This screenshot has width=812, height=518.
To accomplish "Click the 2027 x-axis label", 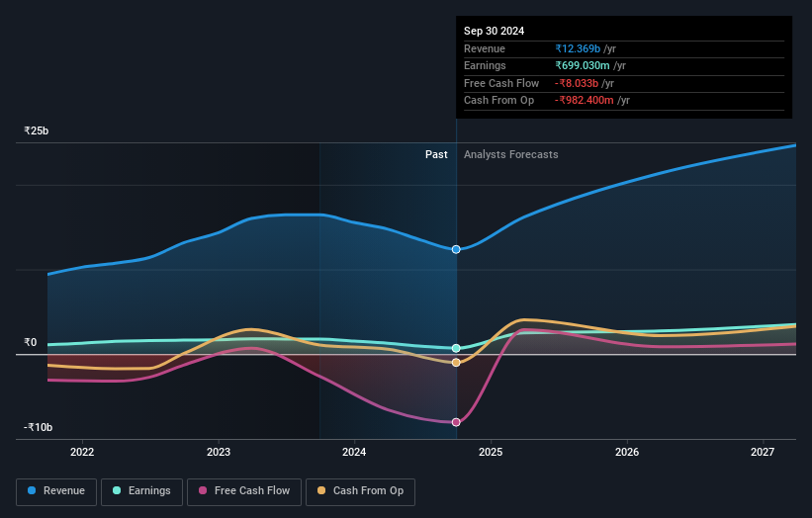I will pyautogui.click(x=763, y=453).
